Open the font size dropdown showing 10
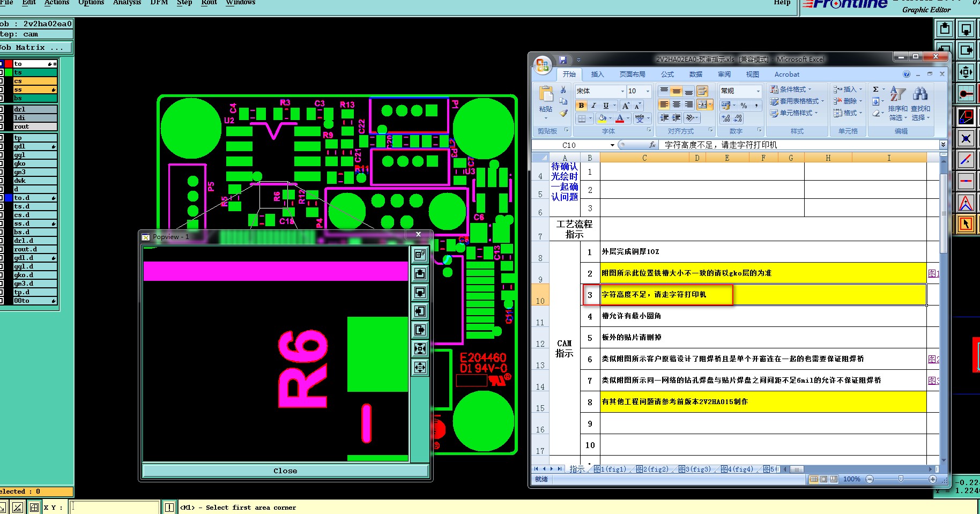The image size is (980, 514). pos(648,91)
